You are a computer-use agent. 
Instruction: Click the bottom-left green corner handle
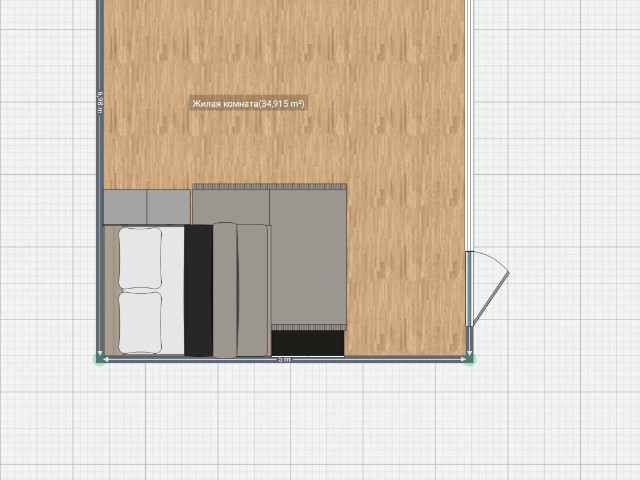(100, 357)
